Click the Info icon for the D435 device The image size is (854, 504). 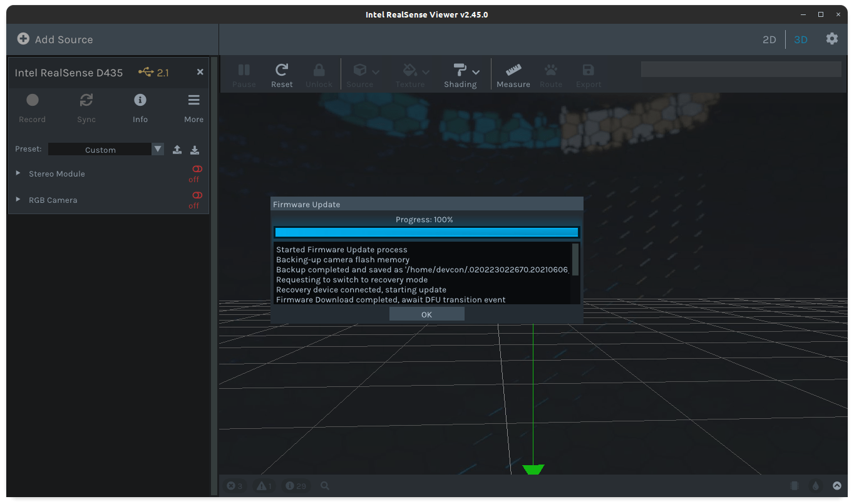[x=140, y=101]
